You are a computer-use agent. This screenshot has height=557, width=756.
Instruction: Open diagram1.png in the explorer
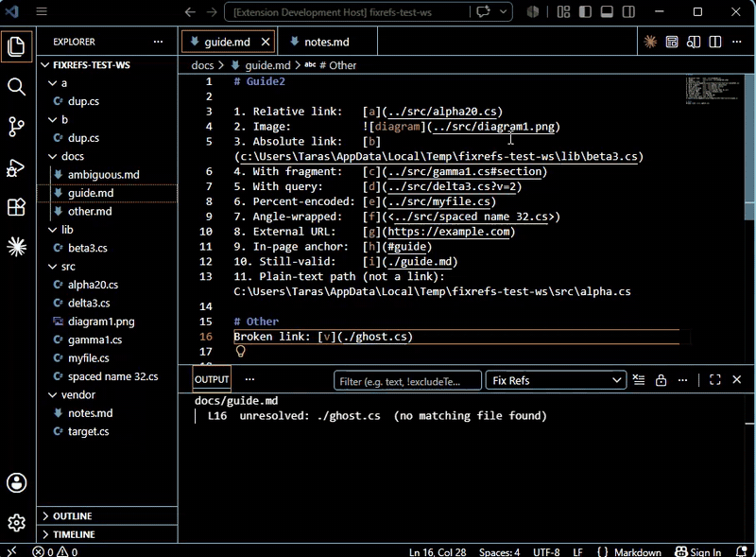[107, 322]
